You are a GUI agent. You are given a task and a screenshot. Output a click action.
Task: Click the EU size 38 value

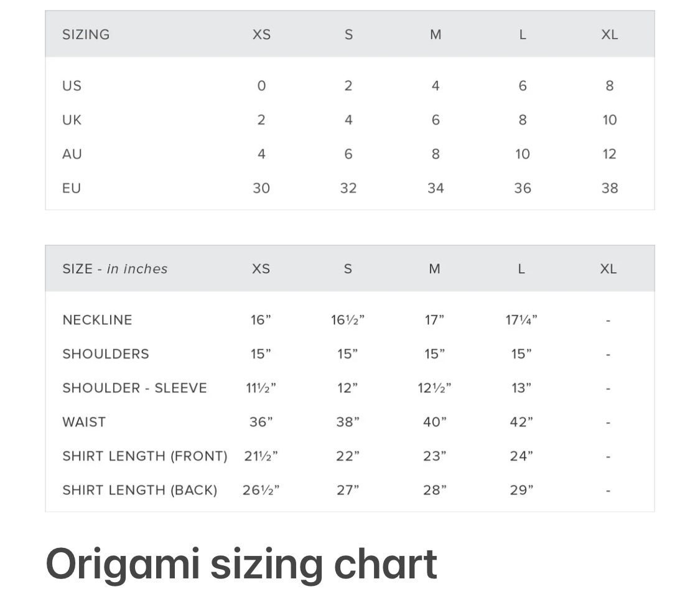(610, 188)
